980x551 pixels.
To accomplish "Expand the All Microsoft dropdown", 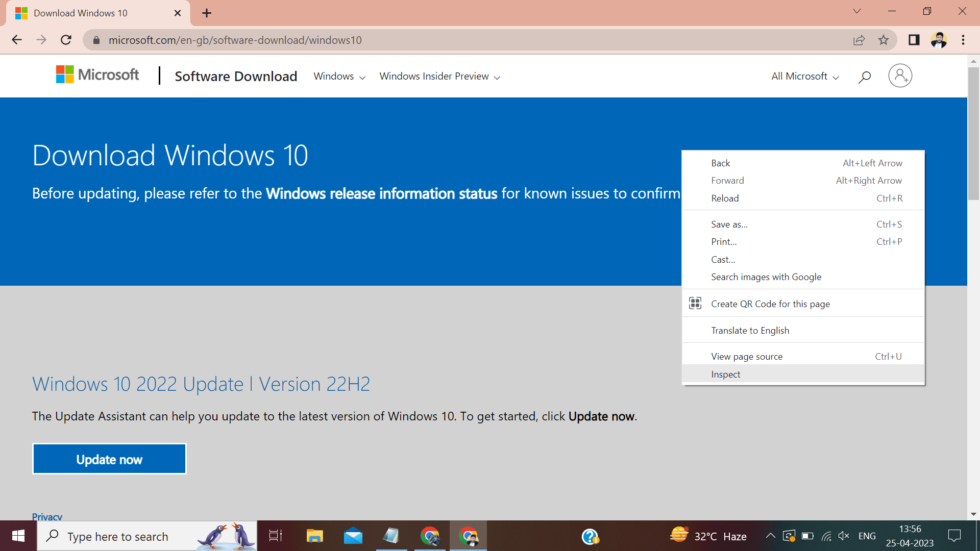I will pyautogui.click(x=805, y=77).
